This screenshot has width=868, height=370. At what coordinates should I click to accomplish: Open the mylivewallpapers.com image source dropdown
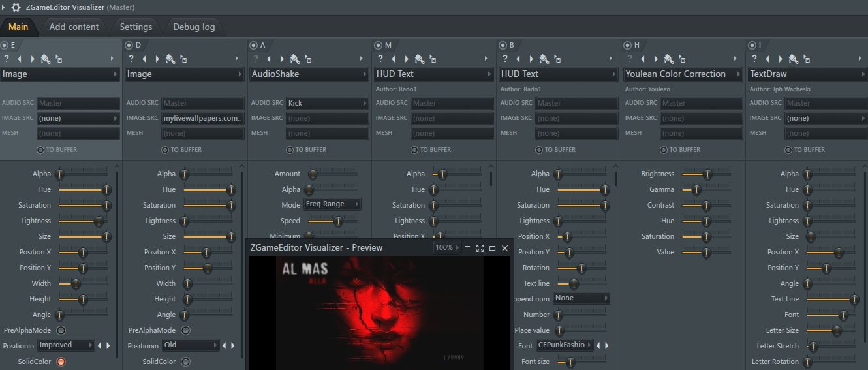(203, 118)
